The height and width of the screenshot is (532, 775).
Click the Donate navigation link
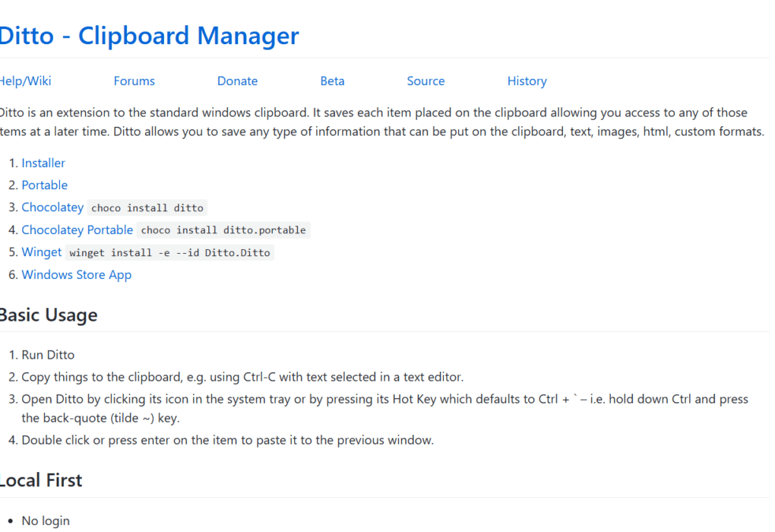pos(237,81)
